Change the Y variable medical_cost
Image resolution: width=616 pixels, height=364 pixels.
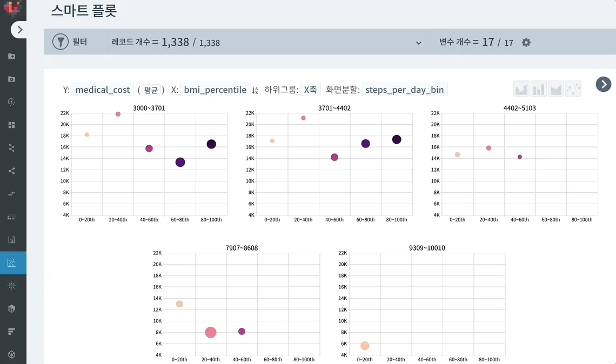(103, 90)
